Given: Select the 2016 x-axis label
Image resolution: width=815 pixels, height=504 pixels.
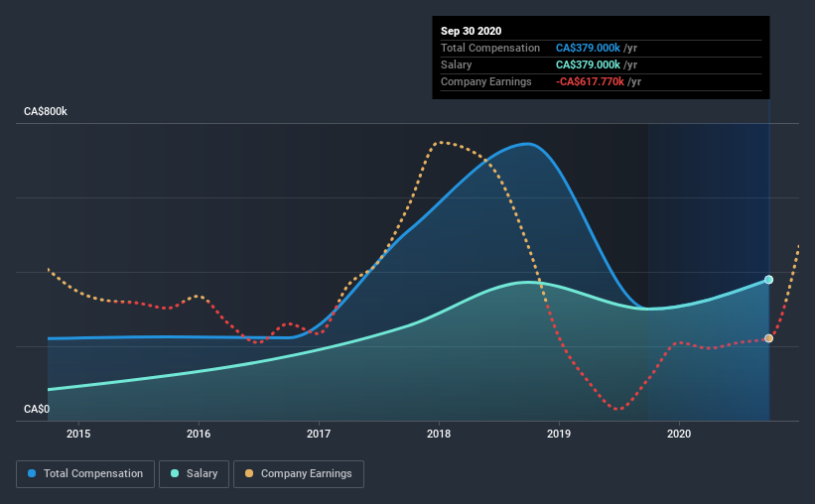Looking at the screenshot, I should 199,434.
